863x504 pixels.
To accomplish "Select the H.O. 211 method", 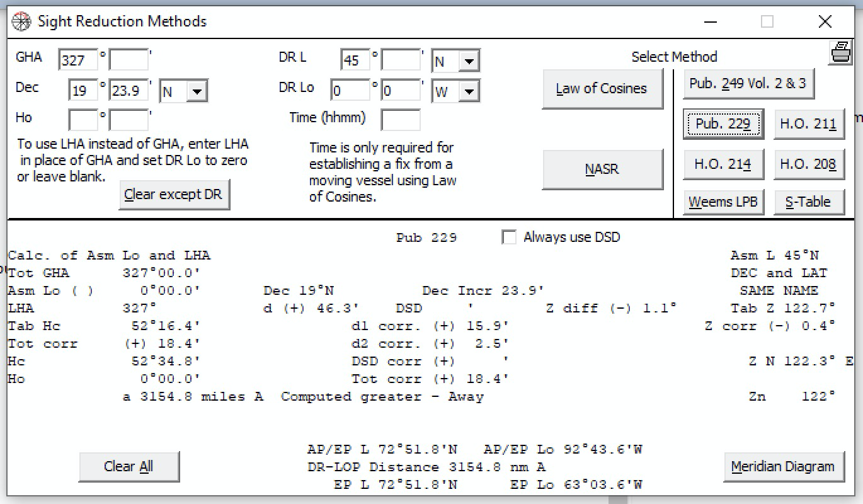I will [809, 124].
